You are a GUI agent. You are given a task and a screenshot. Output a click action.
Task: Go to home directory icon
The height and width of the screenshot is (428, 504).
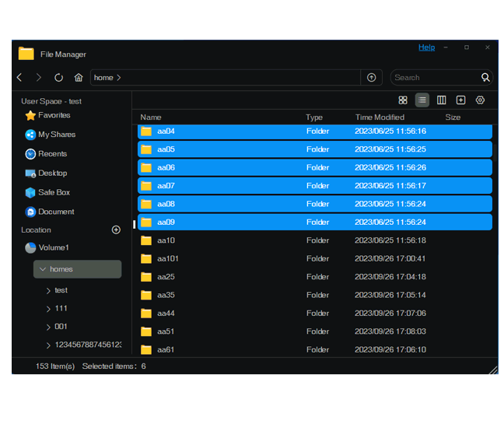pos(79,78)
